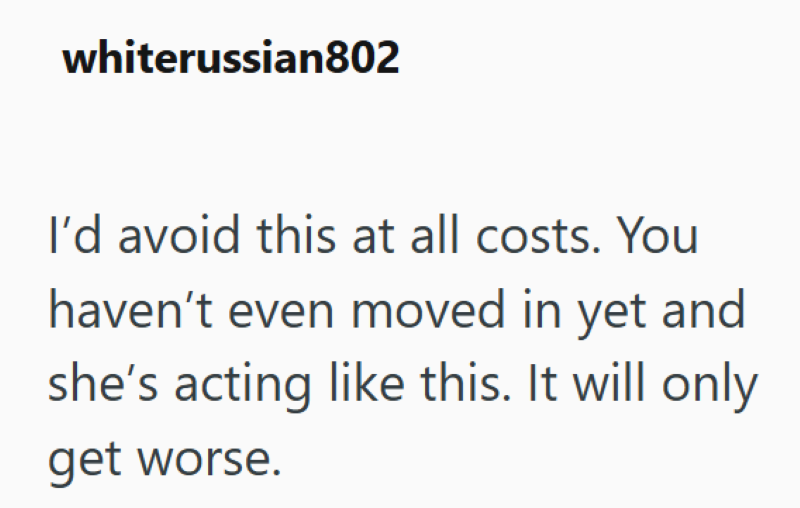Click the word "she's" in the comment
The height and width of the screenshot is (508, 800).
[103, 385]
